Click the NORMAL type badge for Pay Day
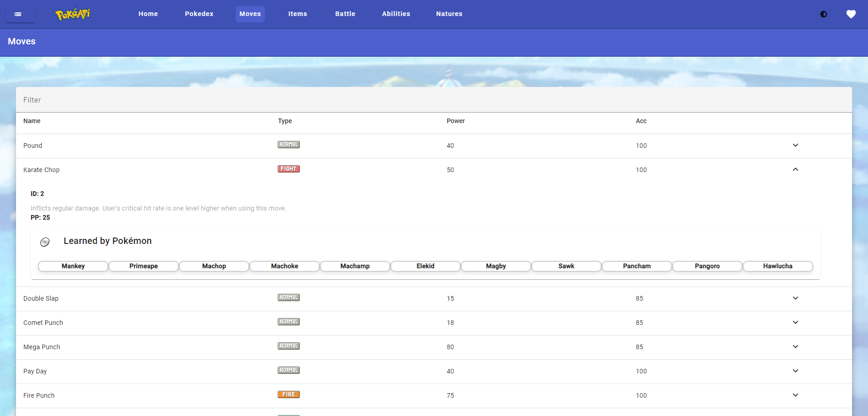 (289, 370)
